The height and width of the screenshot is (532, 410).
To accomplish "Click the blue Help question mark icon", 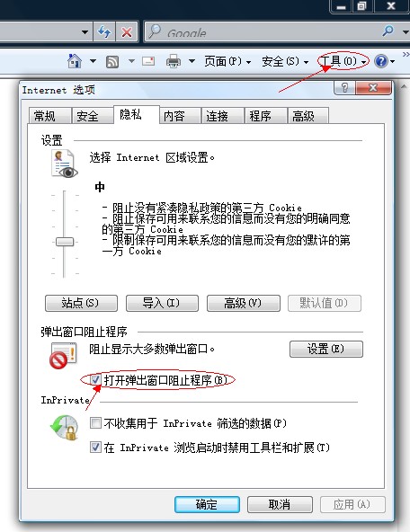I will (x=381, y=61).
